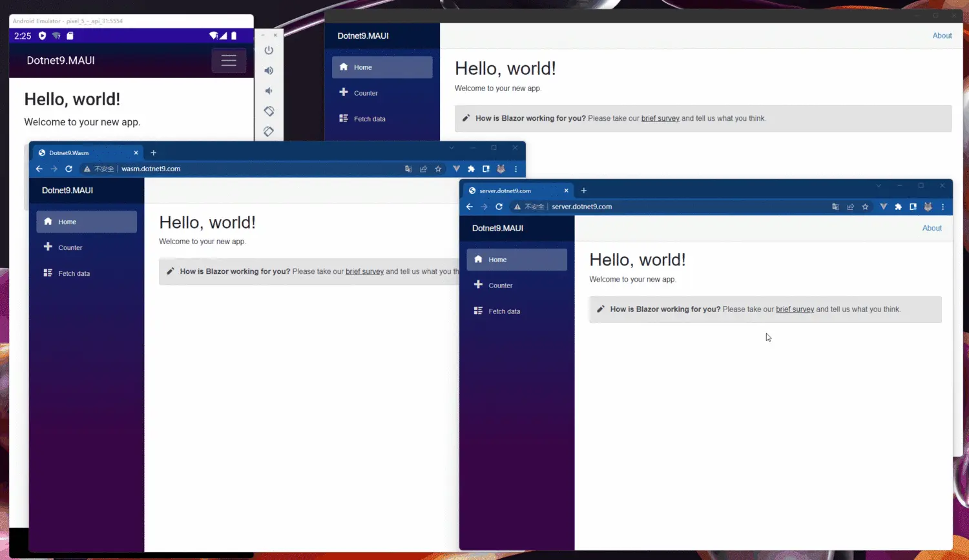Screen dimensions: 969x560
Task: Open the three-dot menu in server.dotnet9.com browser
Action: coord(943,207)
